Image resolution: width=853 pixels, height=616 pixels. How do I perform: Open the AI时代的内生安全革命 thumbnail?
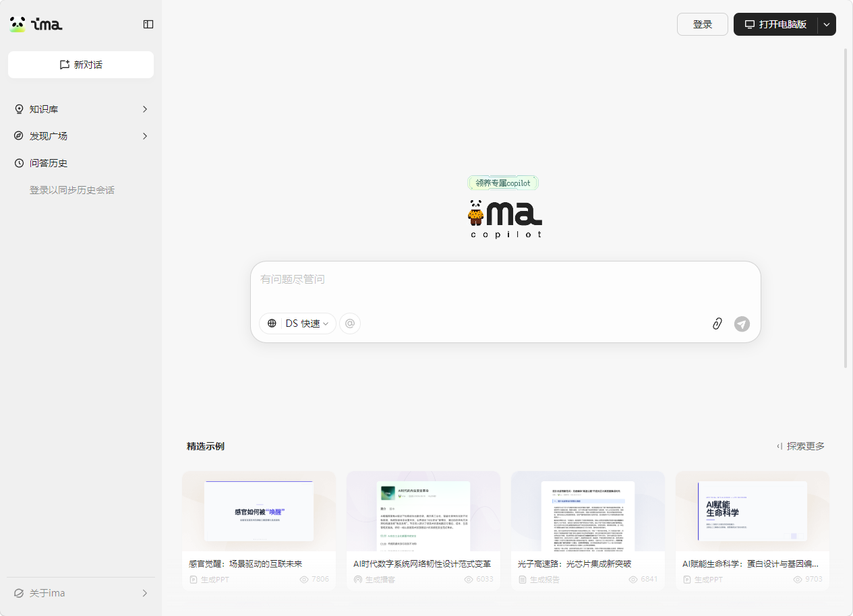(x=423, y=511)
